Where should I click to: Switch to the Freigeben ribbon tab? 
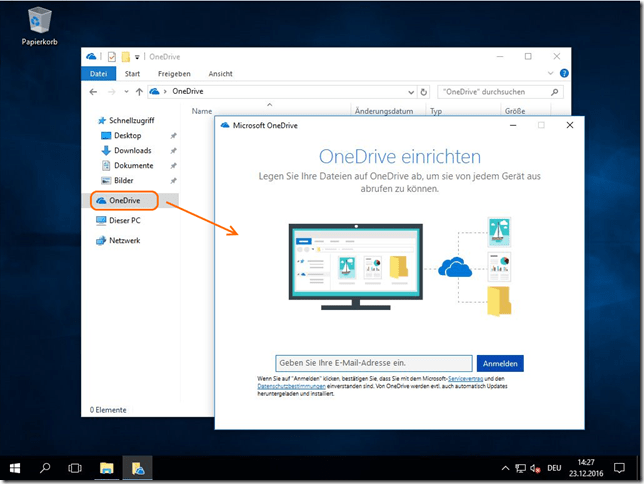click(174, 74)
